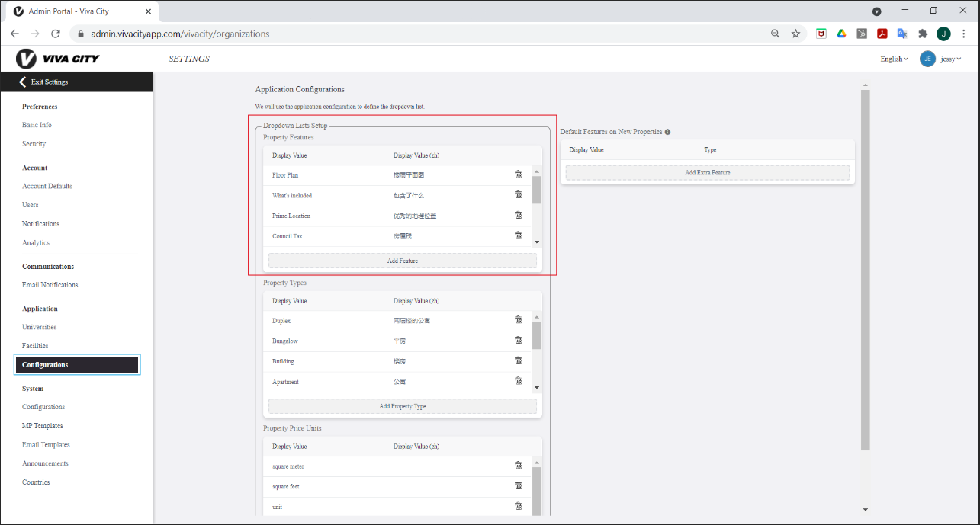This screenshot has height=525, width=980.
Task: Open Universities settings
Action: pyautogui.click(x=40, y=327)
